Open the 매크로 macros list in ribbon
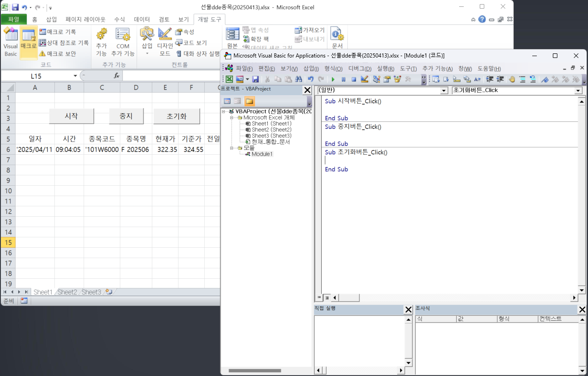This screenshot has height=376, width=588. click(x=29, y=42)
